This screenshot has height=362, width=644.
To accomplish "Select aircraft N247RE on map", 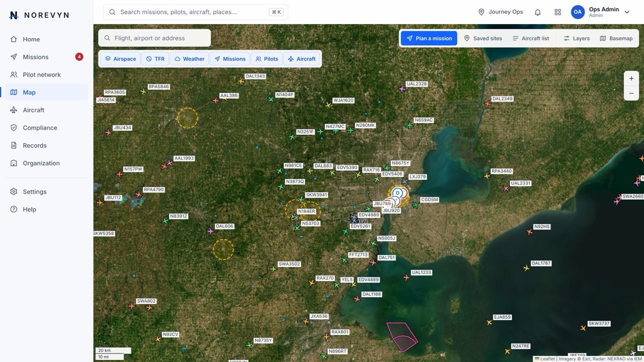I will point(507,351).
